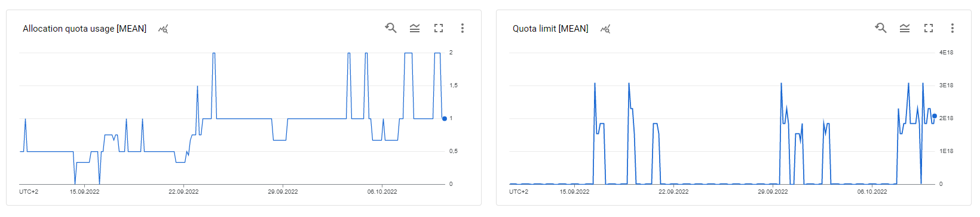Click the 4E18 y-axis label on Quota limit
This screenshot has height=217, width=980.
[946, 53]
